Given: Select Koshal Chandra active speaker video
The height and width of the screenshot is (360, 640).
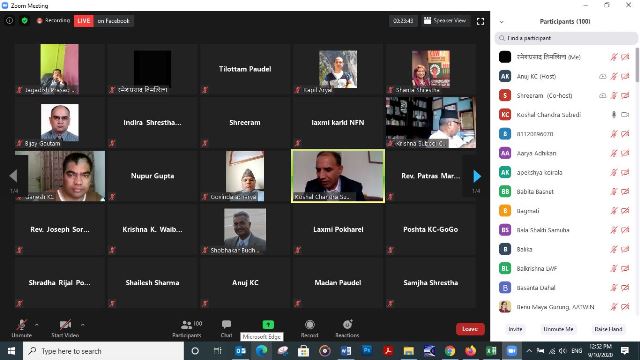Looking at the screenshot, I should (x=338, y=176).
